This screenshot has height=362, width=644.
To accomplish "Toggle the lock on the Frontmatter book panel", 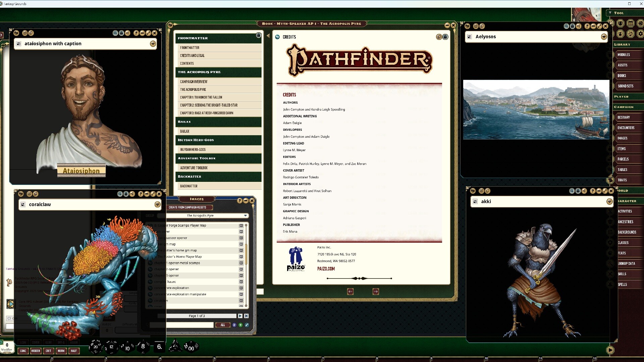I will 258,35.
